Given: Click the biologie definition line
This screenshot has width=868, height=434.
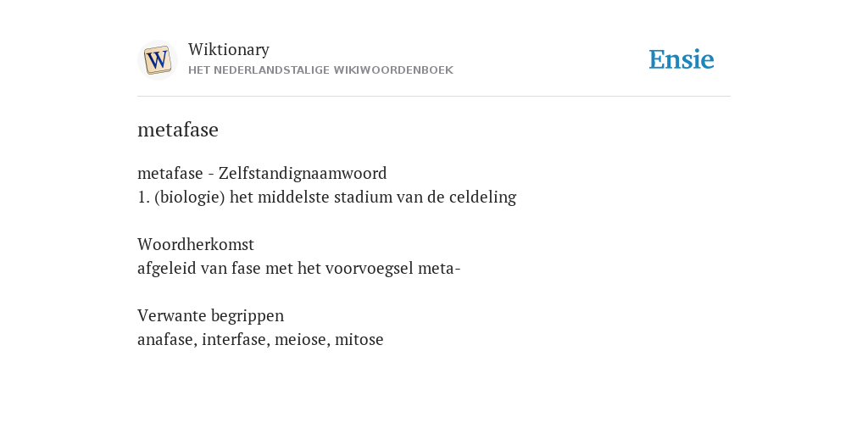Looking at the screenshot, I should pyautogui.click(x=326, y=198).
